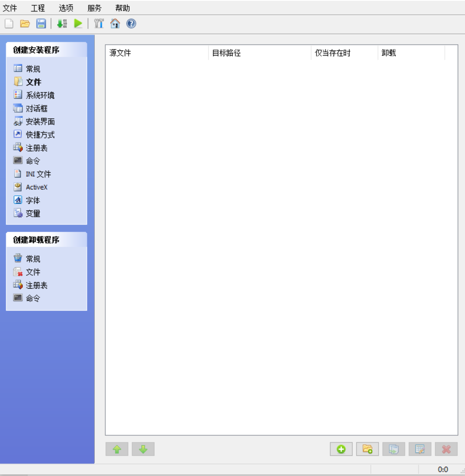The width and height of the screenshot is (465, 476).
Task: Open the 工程 menu
Action: (38, 8)
